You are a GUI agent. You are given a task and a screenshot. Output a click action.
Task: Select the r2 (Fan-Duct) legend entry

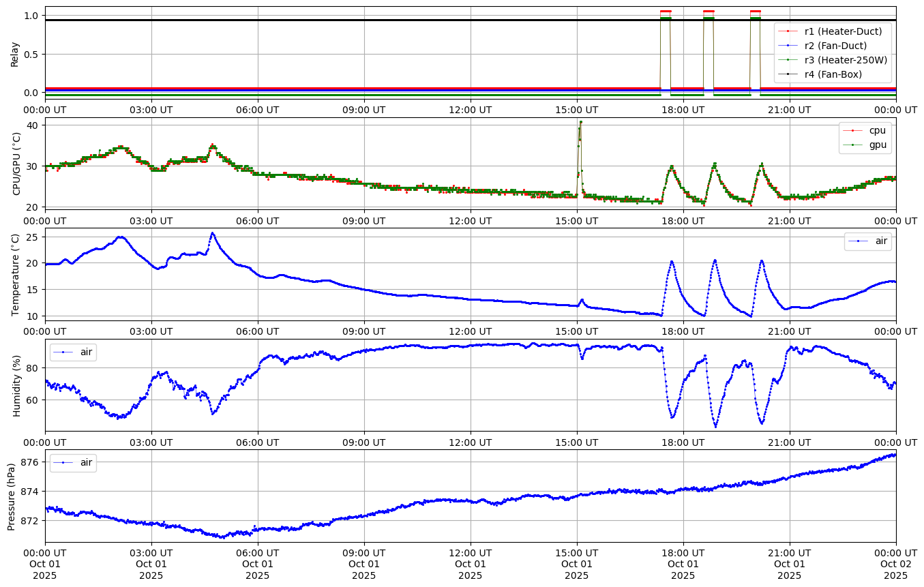point(835,46)
